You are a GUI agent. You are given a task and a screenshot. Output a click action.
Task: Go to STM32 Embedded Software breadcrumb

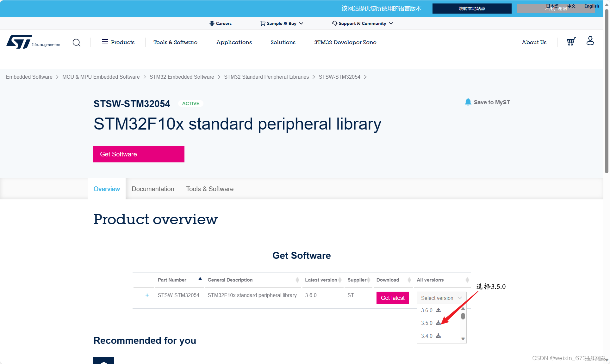[182, 77]
